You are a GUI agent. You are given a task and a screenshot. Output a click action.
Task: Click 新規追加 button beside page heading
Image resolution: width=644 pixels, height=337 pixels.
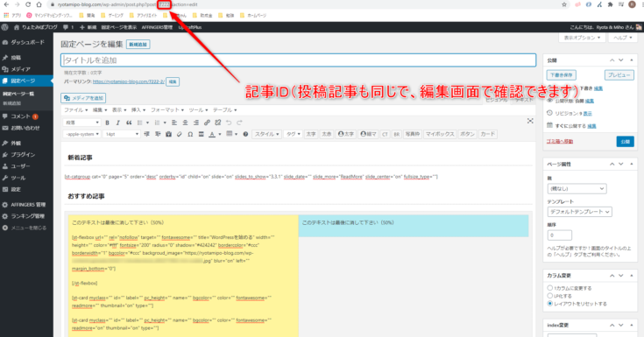(138, 45)
